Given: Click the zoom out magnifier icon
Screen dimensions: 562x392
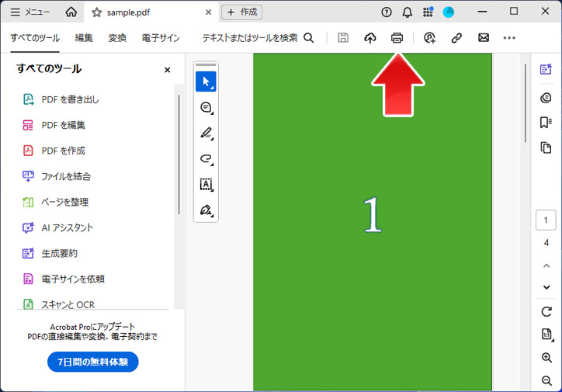Looking at the screenshot, I should [x=546, y=380].
